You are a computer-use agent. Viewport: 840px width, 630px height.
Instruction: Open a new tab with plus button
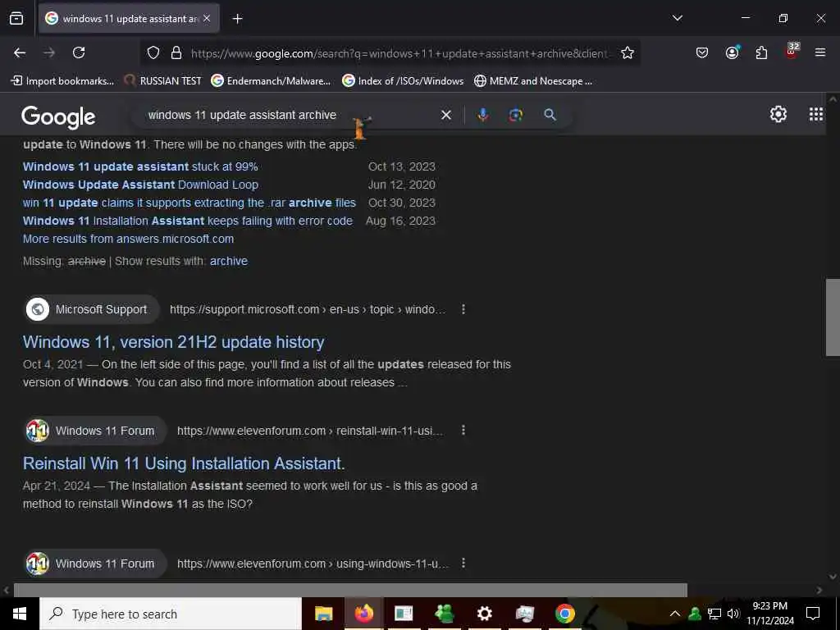237,19
